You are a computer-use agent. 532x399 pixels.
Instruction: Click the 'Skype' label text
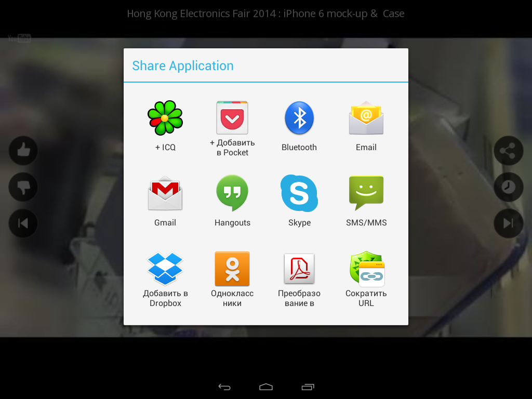point(299,222)
